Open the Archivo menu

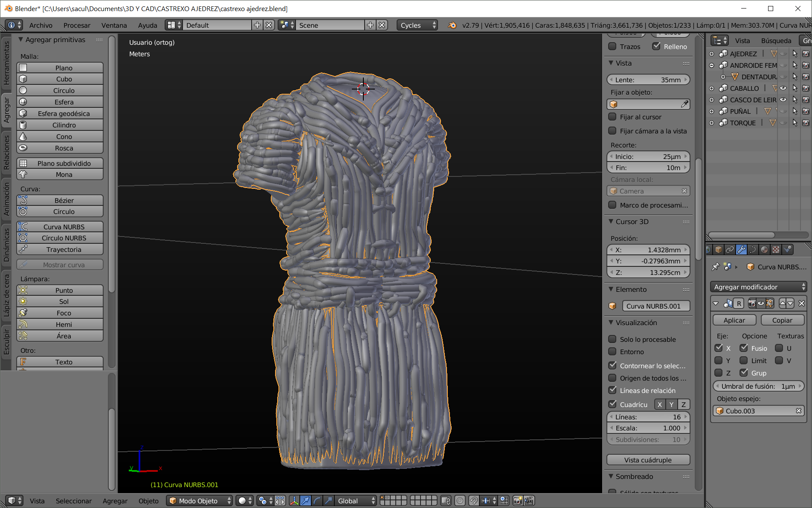[x=41, y=26]
